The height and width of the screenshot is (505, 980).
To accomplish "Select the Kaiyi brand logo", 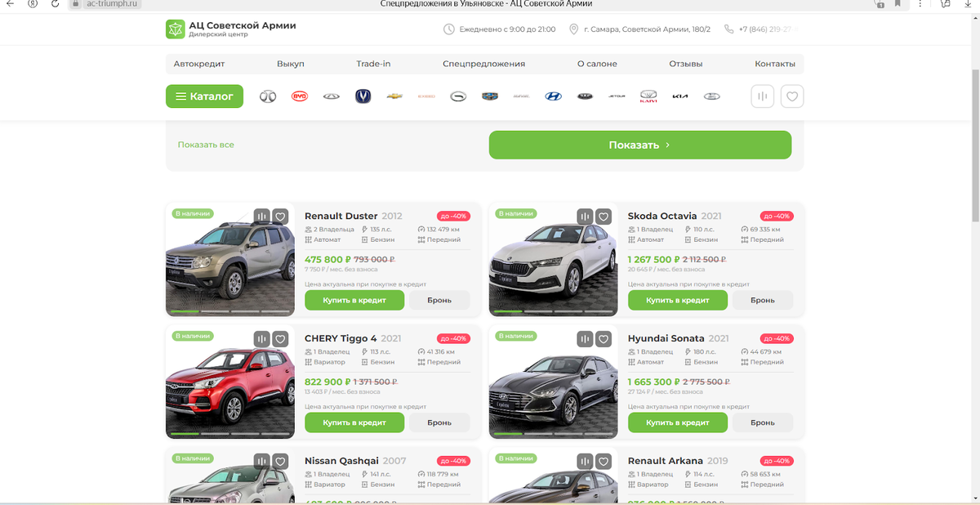I will tap(648, 96).
